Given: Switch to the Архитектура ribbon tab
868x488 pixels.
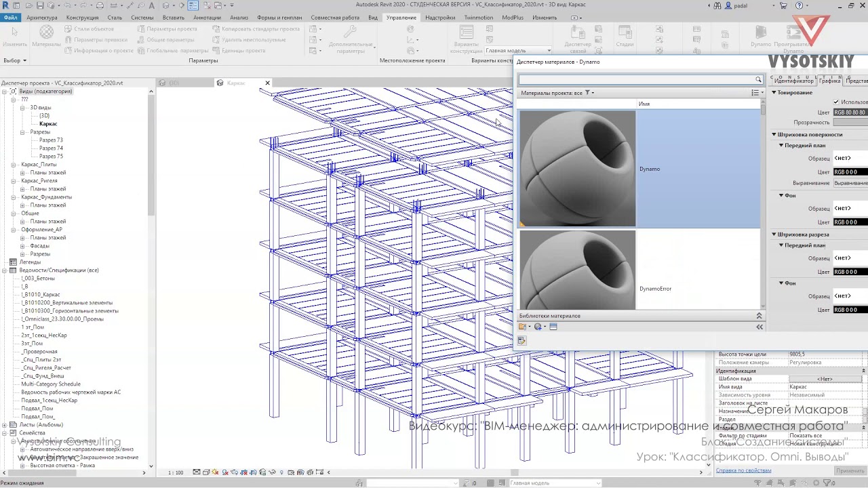Looking at the screenshot, I should 42,18.
